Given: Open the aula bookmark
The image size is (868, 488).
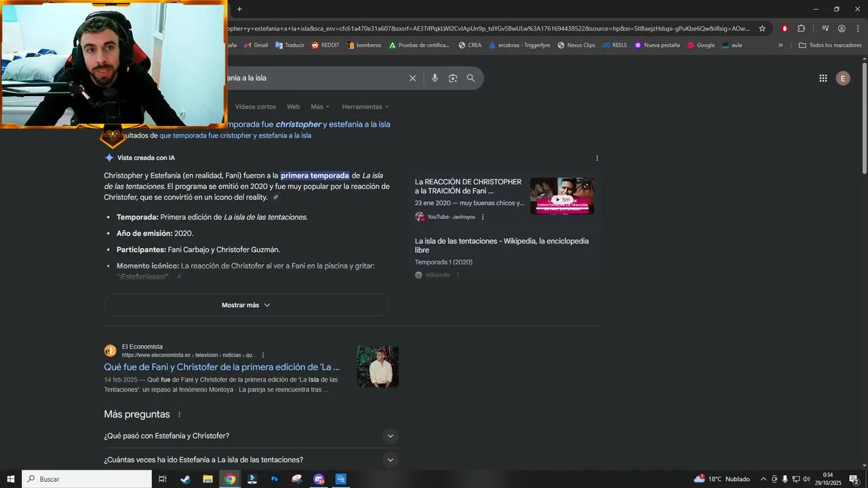Looking at the screenshot, I should click(x=732, y=45).
